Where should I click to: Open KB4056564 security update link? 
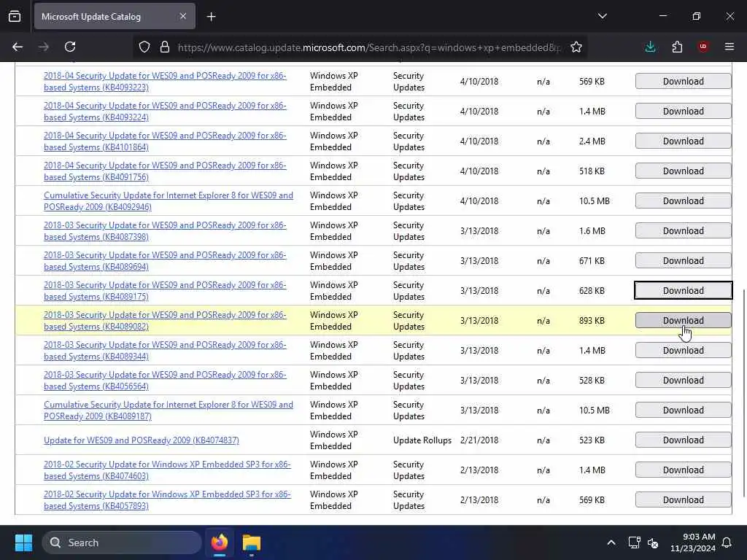165,381
